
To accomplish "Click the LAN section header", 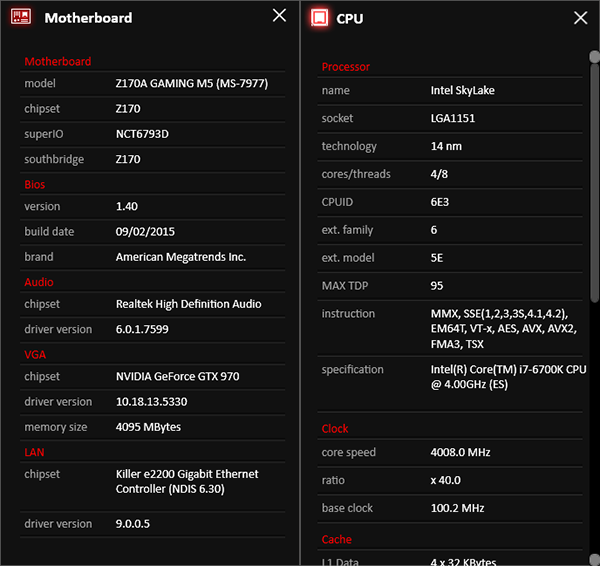I will click(34, 452).
